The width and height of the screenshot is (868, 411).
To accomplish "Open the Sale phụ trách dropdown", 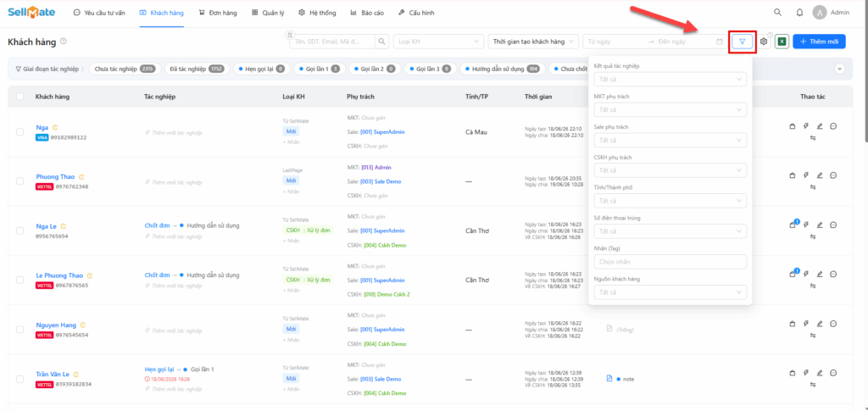I will pos(670,141).
